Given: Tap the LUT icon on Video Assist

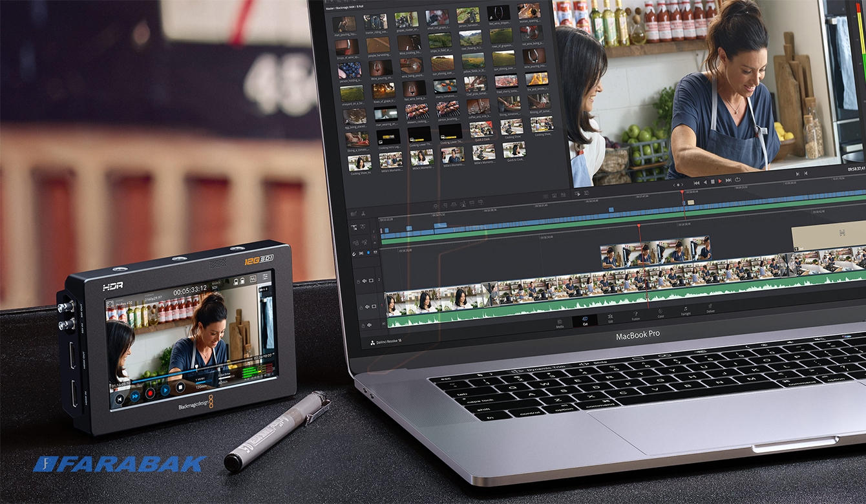Looking at the screenshot, I should pyautogui.click(x=253, y=278).
